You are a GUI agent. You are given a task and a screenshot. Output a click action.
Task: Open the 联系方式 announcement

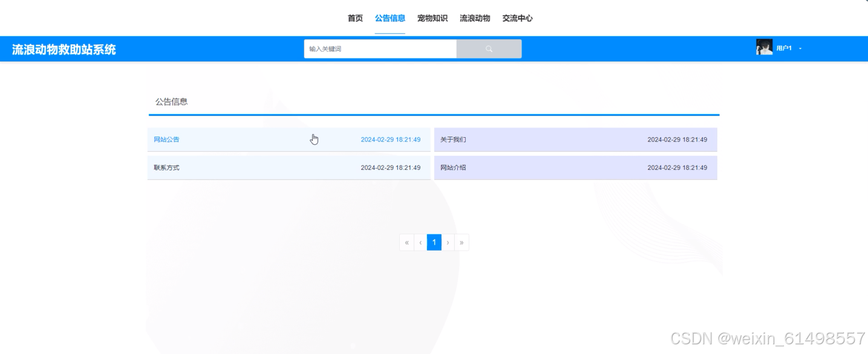[289, 168]
